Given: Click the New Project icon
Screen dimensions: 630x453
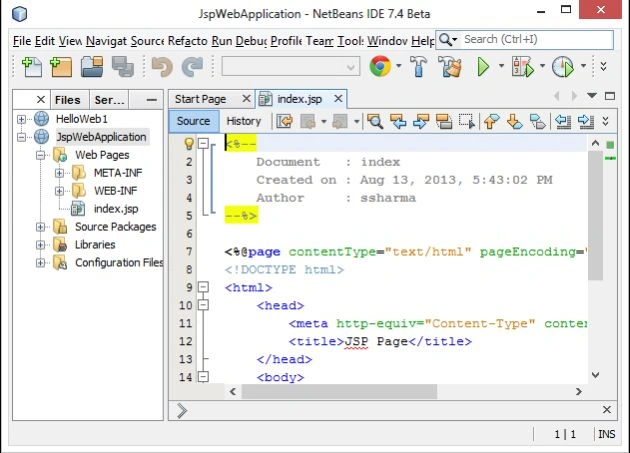Looking at the screenshot, I should pos(61,67).
